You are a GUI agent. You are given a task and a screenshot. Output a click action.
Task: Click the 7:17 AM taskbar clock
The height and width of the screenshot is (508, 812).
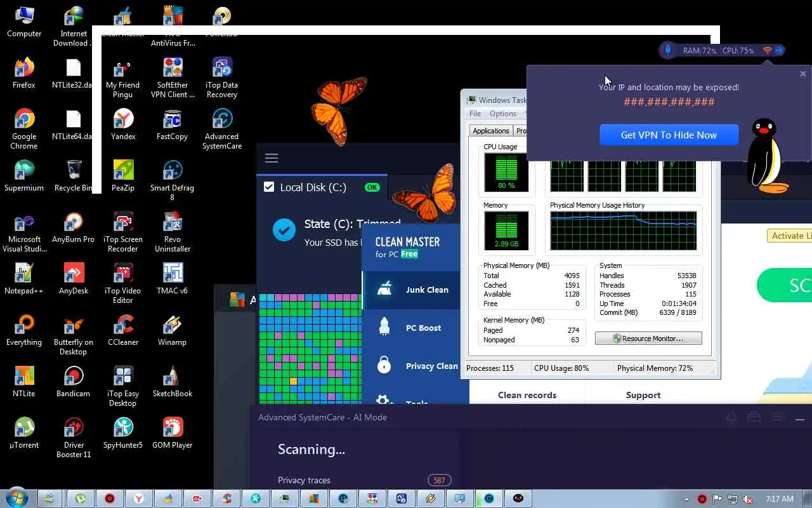pos(780,499)
